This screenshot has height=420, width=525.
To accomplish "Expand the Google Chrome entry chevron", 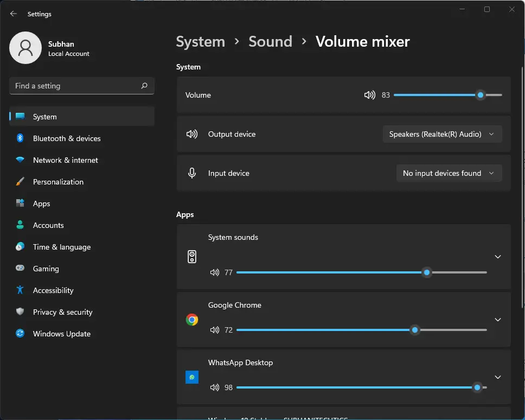I will (x=497, y=320).
